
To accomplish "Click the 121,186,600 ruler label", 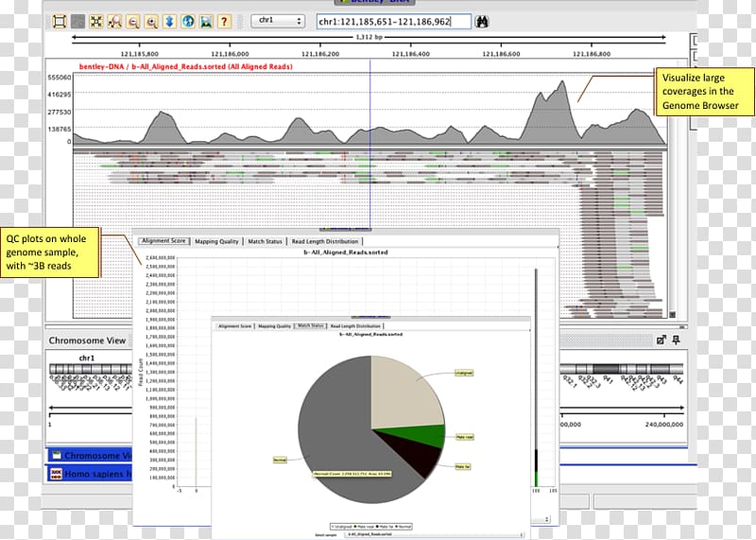I will (x=501, y=54).
